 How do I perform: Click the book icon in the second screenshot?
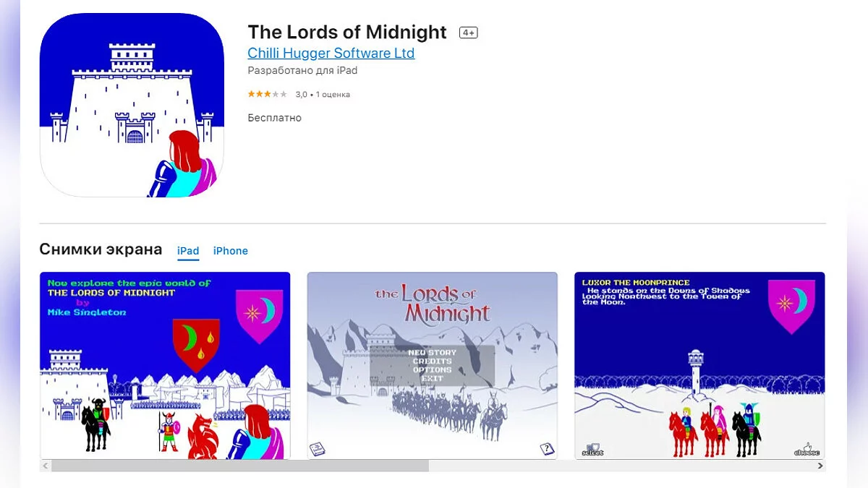(x=316, y=449)
